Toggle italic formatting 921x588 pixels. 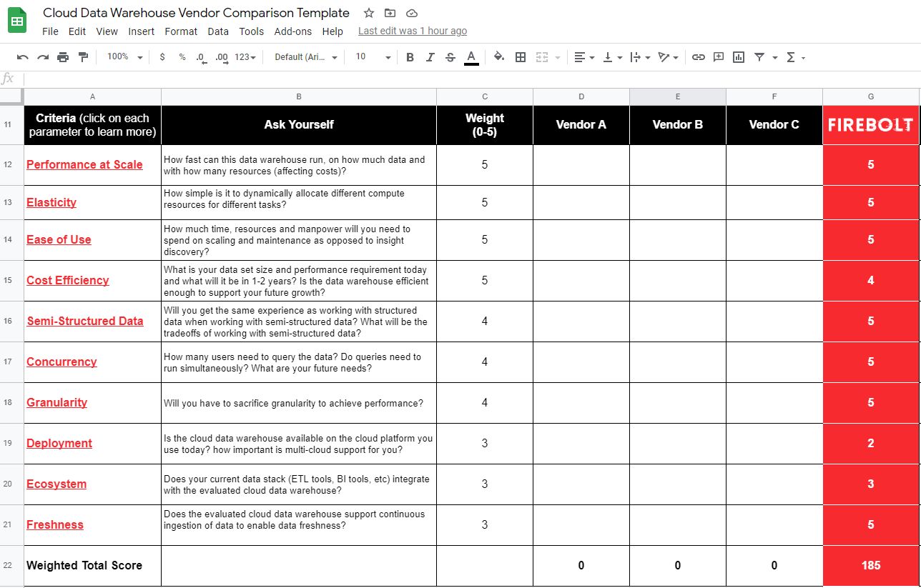(430, 56)
